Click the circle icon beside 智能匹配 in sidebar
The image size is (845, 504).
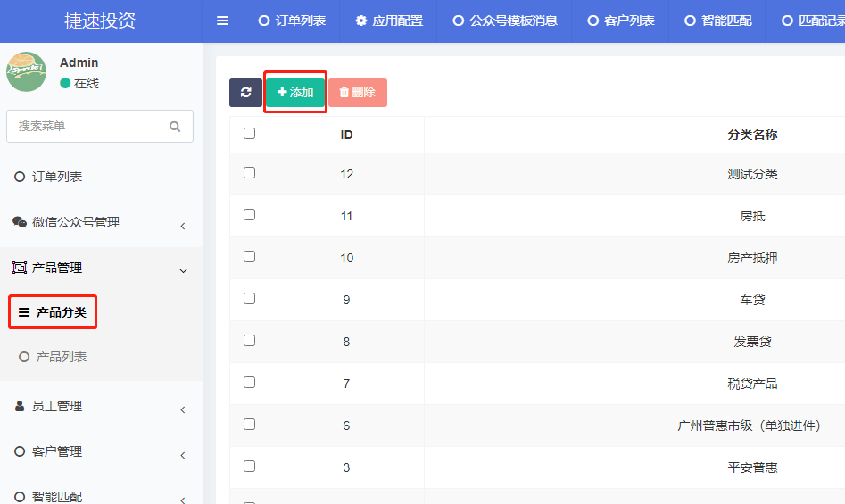tap(20, 497)
